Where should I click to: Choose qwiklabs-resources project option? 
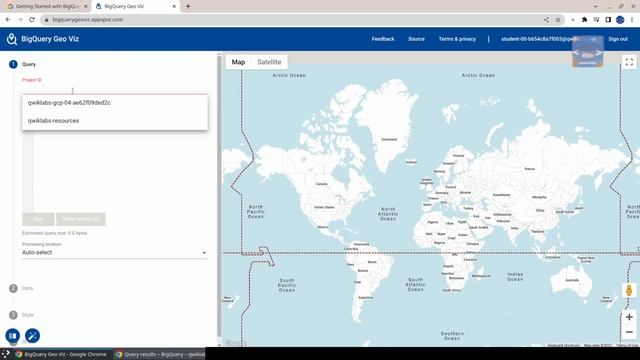click(x=115, y=121)
